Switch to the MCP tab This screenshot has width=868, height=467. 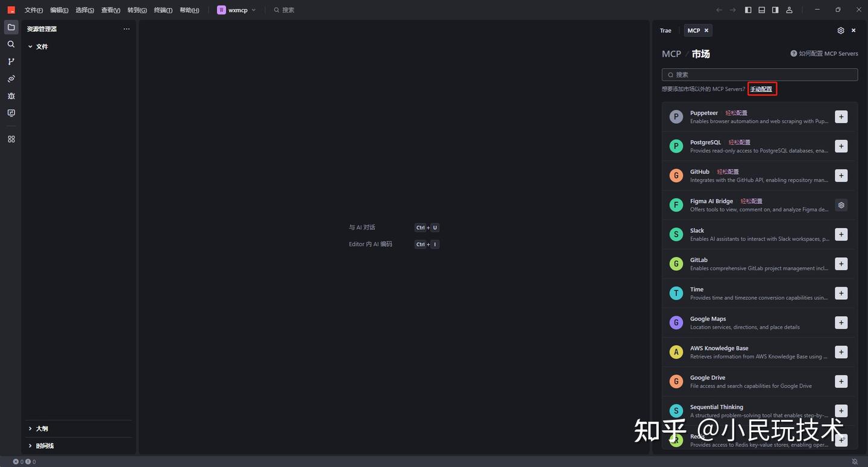(x=693, y=30)
